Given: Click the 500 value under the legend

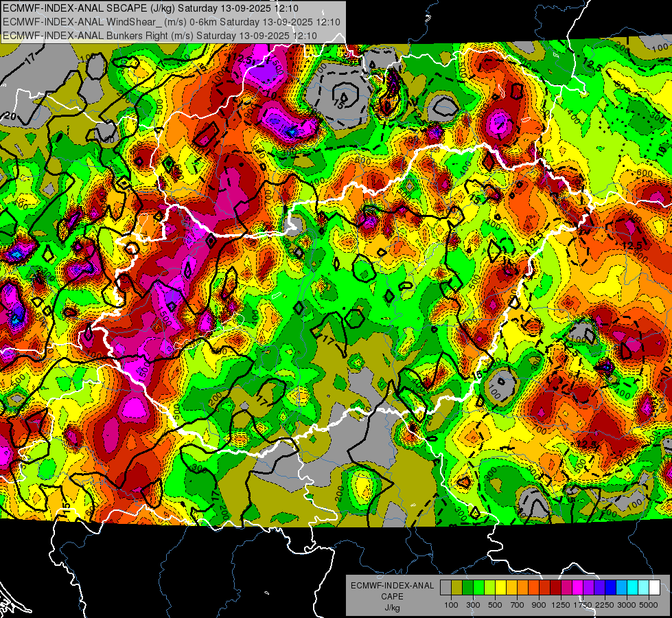Looking at the screenshot, I should click(495, 605).
